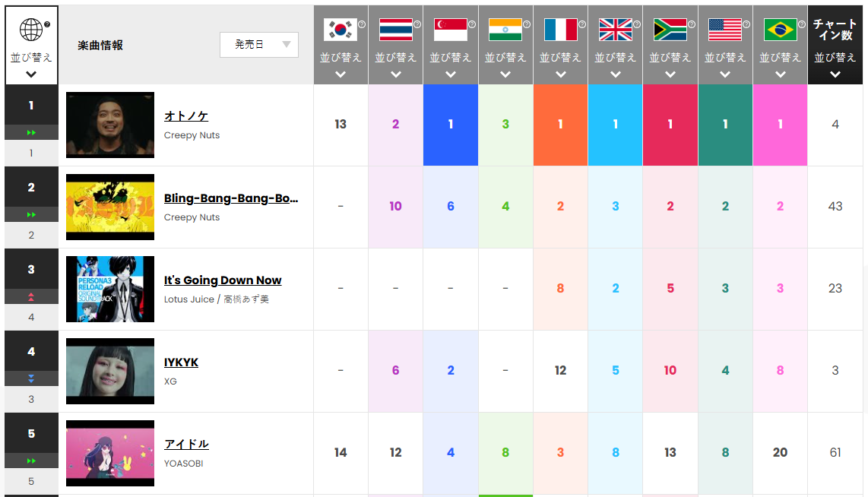Click the globe icon for global ranking
Screen dimensions: 868x497
[31, 30]
